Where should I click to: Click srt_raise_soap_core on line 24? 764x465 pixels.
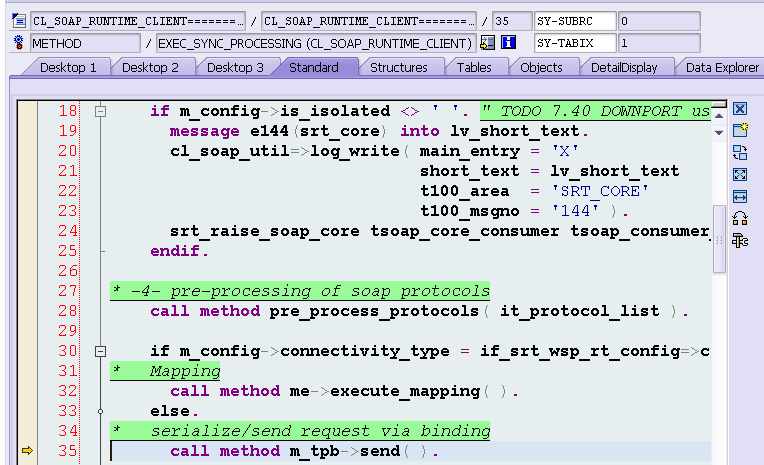pyautogui.click(x=265, y=231)
